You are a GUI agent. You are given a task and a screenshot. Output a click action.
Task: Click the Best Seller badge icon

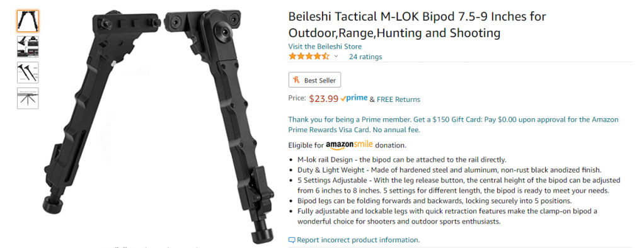point(296,80)
